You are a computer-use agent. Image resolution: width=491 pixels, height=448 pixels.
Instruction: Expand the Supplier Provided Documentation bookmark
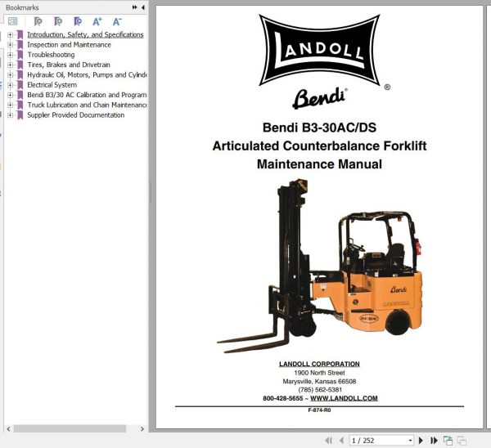click(11, 114)
